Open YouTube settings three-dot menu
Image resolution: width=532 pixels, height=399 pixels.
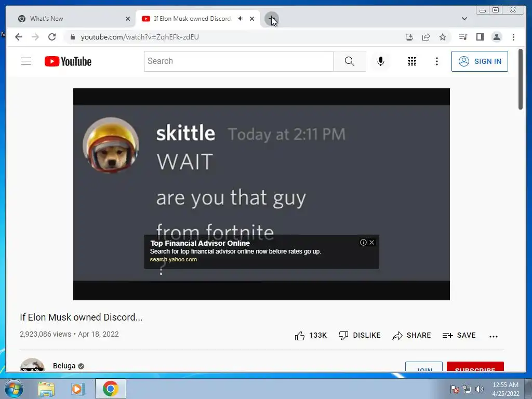(436, 61)
